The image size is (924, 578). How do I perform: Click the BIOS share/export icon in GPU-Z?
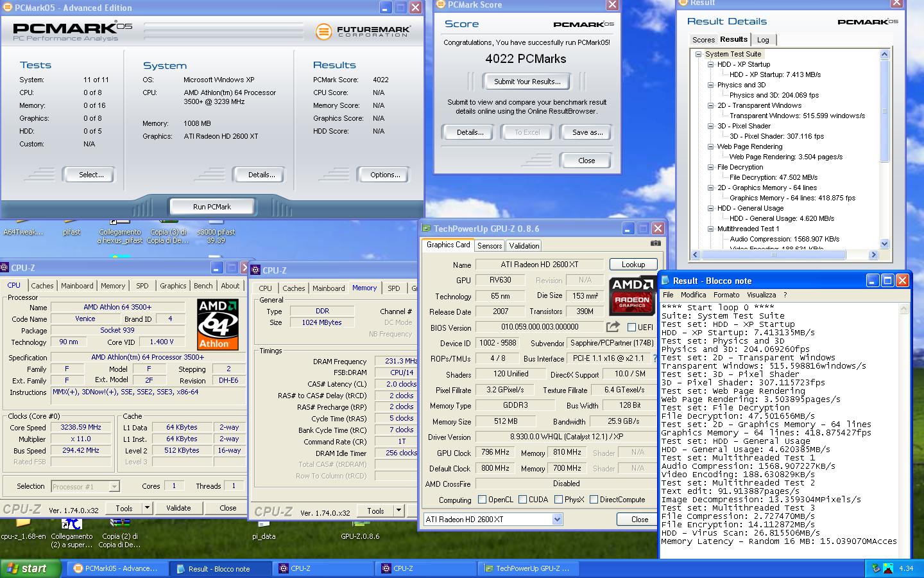click(x=613, y=327)
